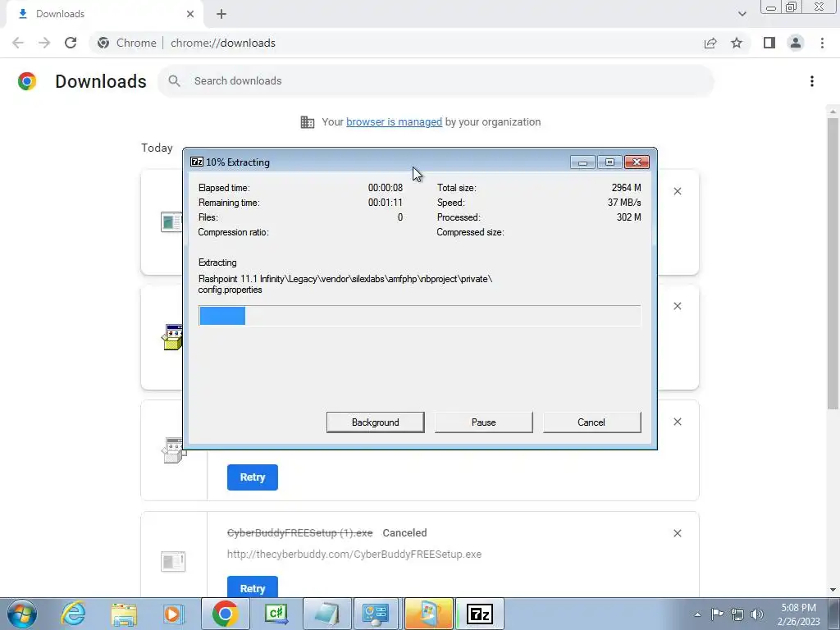
Task: Reload the downloads page
Action: pyautogui.click(x=71, y=43)
